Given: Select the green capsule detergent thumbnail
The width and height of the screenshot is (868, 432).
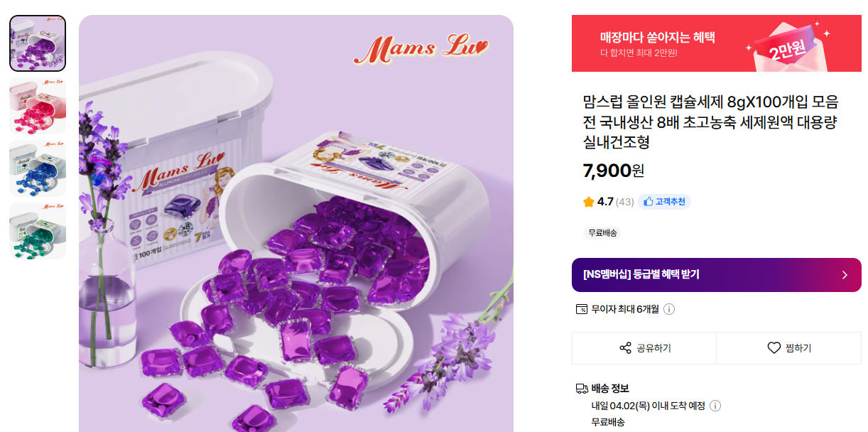Looking at the screenshot, I should [x=38, y=231].
